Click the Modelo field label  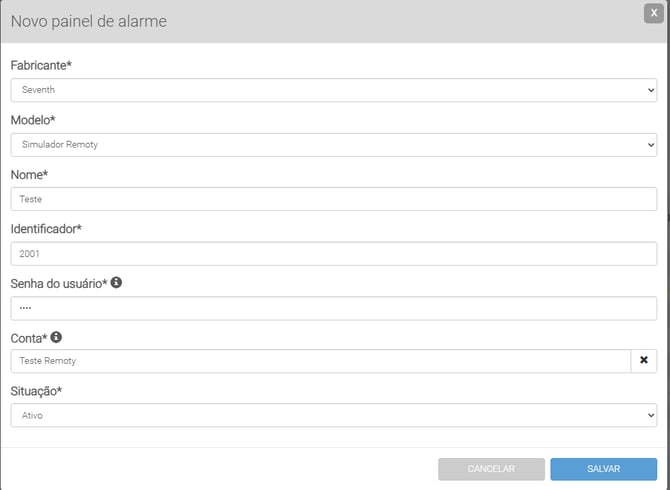(x=34, y=120)
